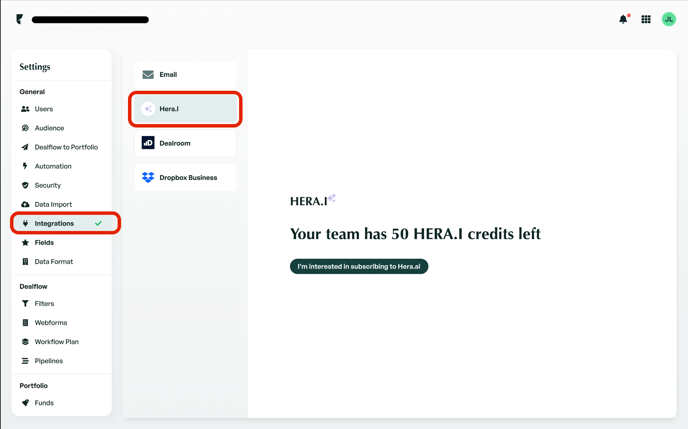Click the Audience target icon
Screen dimensions: 688x429
click(25, 128)
